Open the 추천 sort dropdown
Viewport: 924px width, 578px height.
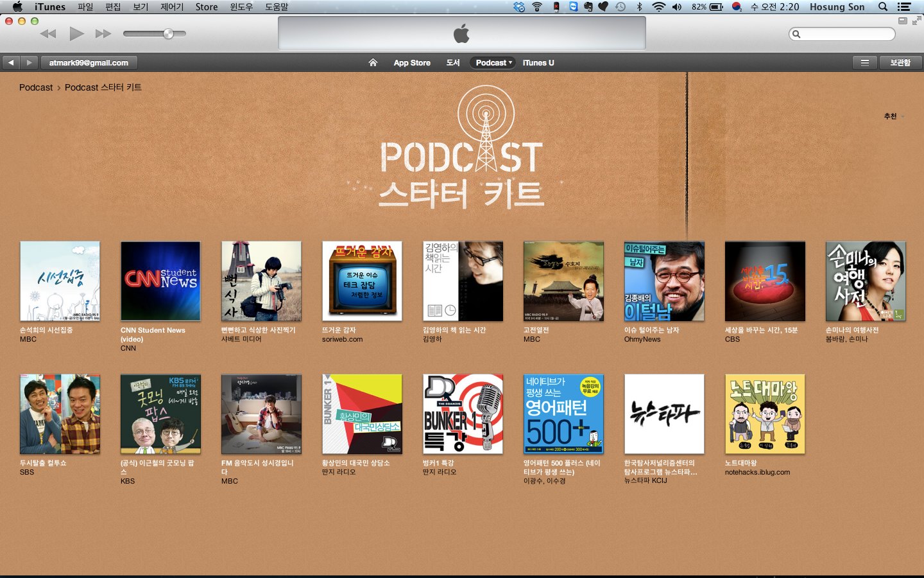(x=894, y=116)
